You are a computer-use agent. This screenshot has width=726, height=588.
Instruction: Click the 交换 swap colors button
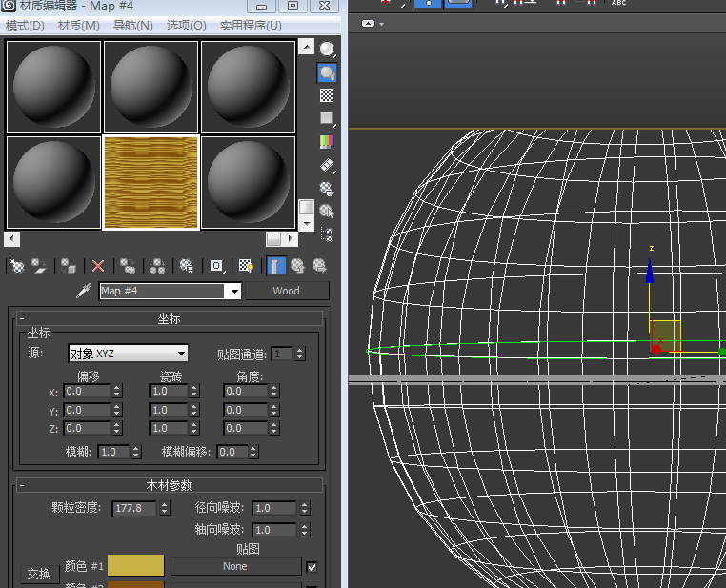39,574
